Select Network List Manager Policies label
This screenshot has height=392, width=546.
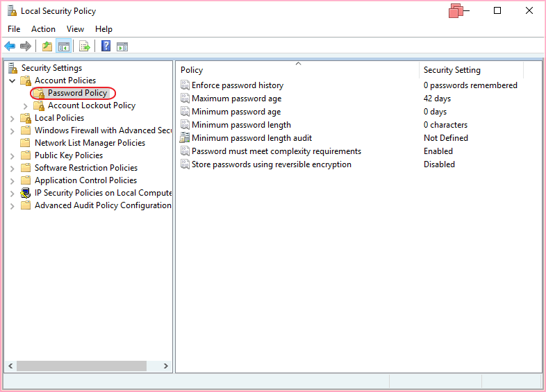(x=90, y=143)
